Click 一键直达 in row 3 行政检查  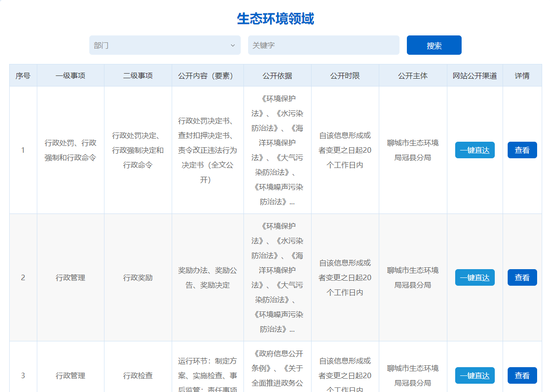475,375
